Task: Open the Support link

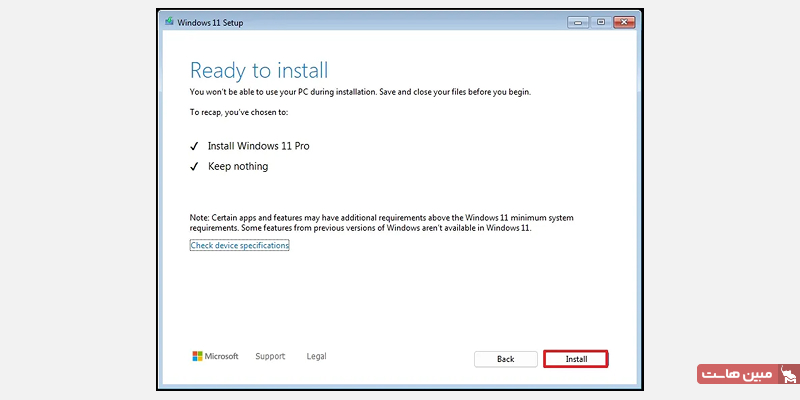Action: pos(270,356)
